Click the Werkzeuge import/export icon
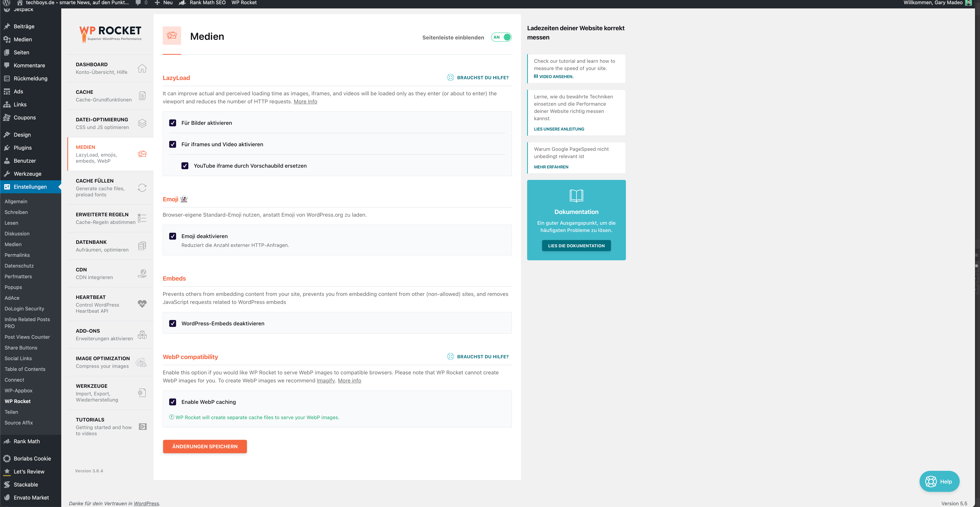Viewport: 980px width, 507px height. click(142, 393)
